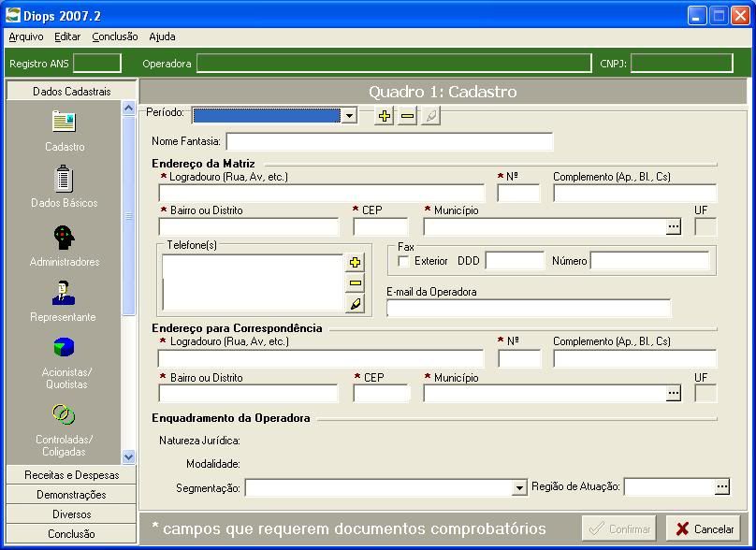The height and width of the screenshot is (550, 756).
Task: Expand the Período dropdown
Action: point(349,116)
